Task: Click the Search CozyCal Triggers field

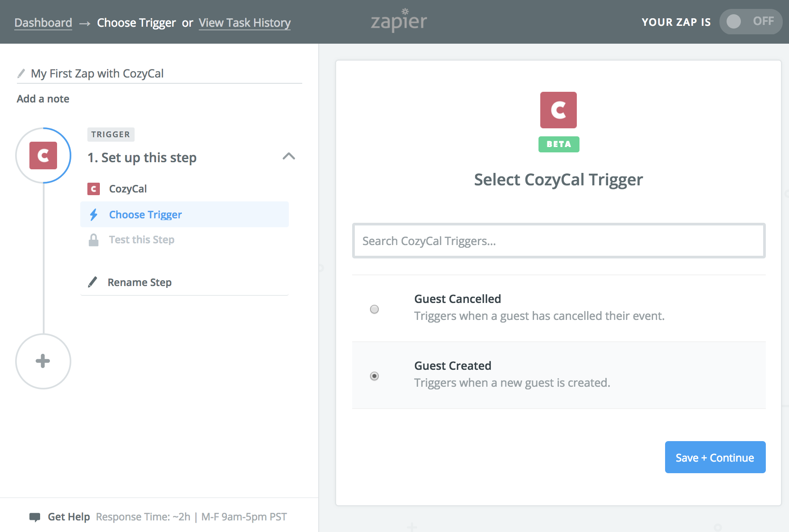Action: [559, 241]
